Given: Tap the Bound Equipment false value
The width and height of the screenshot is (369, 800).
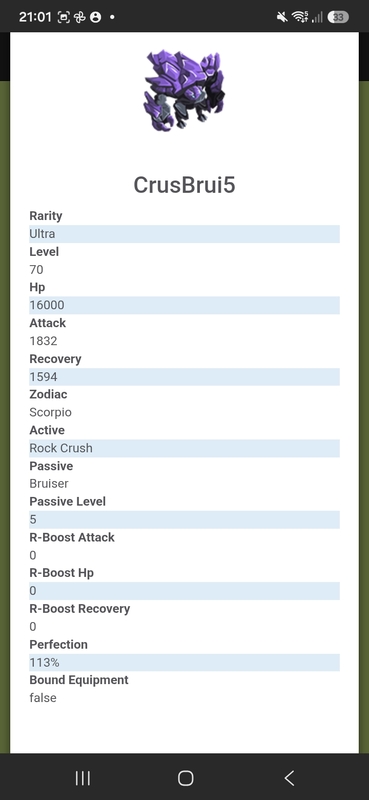Looking at the screenshot, I should point(43,698).
